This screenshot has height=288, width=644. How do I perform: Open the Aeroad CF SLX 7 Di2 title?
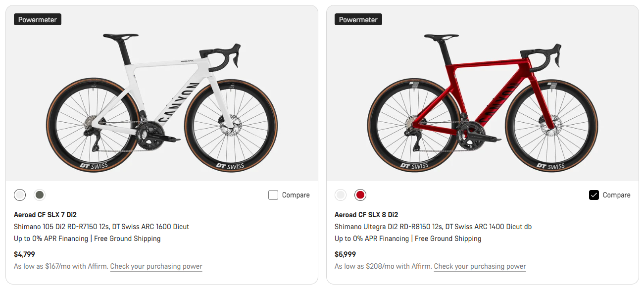point(45,215)
